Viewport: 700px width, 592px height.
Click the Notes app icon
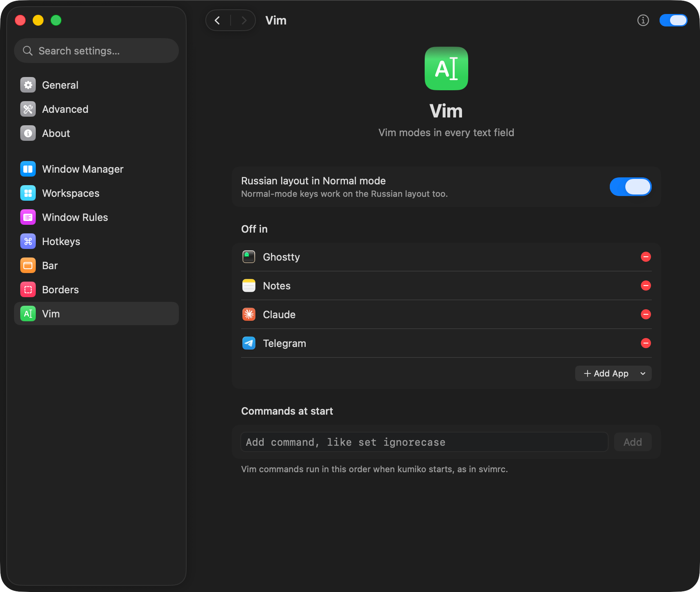(249, 286)
